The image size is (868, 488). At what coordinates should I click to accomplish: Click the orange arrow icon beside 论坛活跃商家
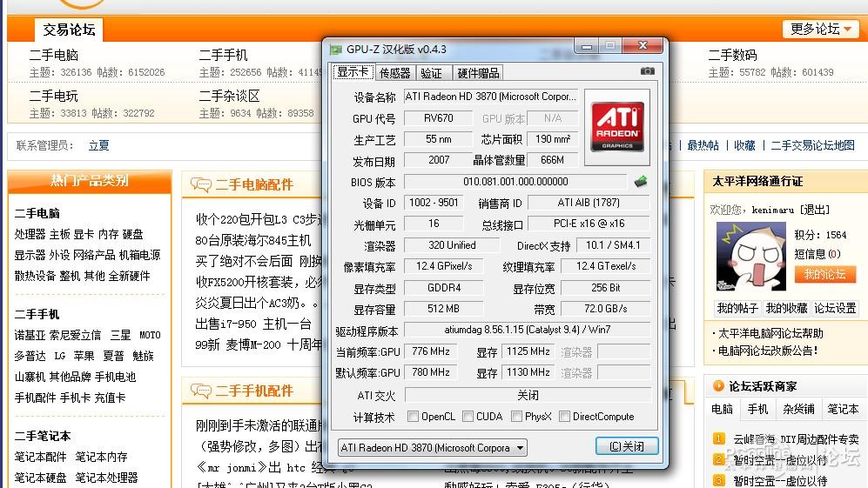click(718, 385)
